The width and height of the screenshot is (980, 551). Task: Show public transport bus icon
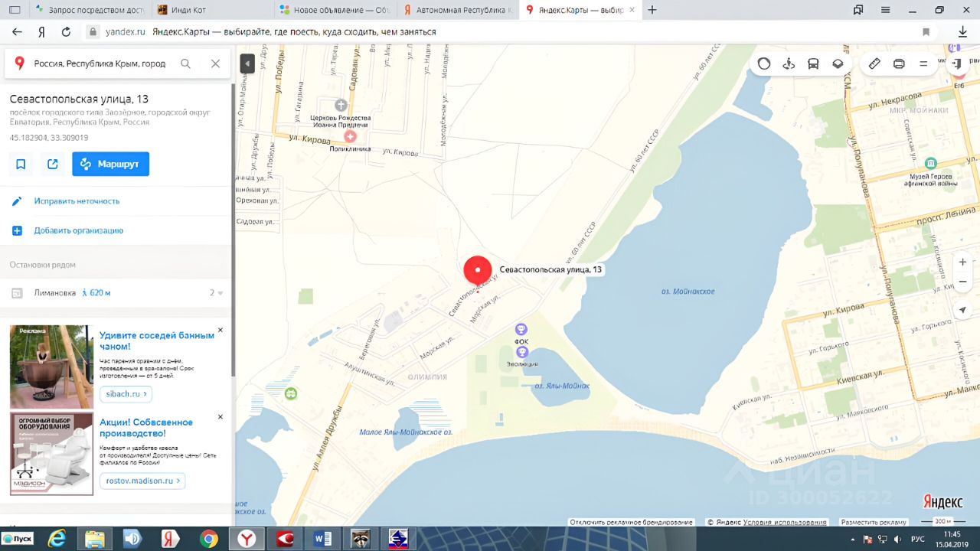pyautogui.click(x=813, y=64)
